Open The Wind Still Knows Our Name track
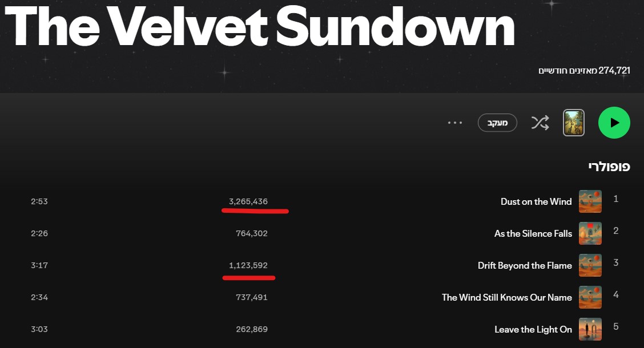The height and width of the screenshot is (348, 644). tap(507, 297)
